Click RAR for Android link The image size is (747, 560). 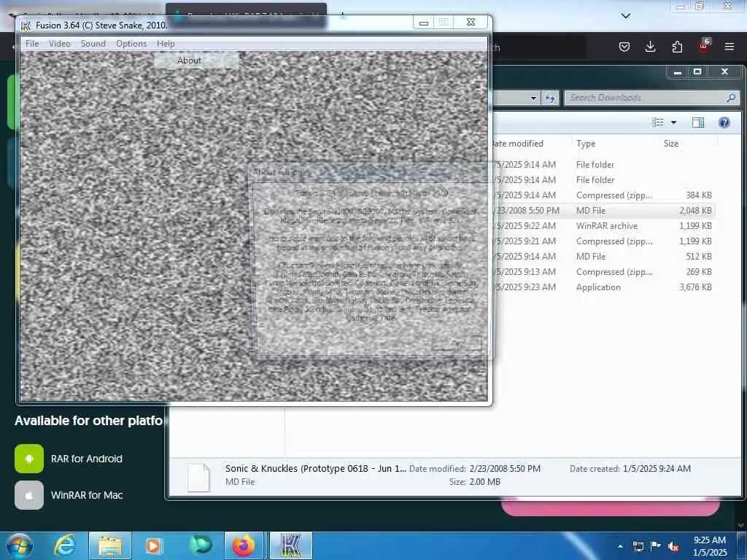(87, 459)
